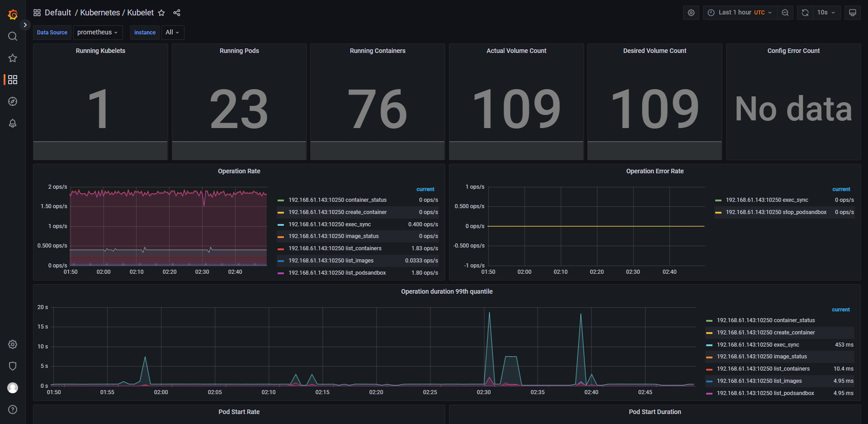This screenshot has height=424, width=868.
Task: Click the Kubernetes / Kubelet breadcrumb title
Action: tap(117, 13)
